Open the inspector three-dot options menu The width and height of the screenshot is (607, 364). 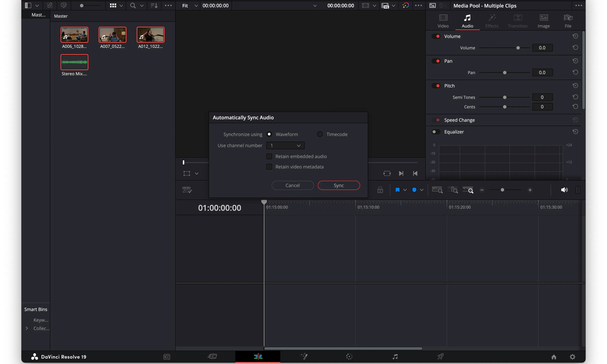tap(578, 5)
